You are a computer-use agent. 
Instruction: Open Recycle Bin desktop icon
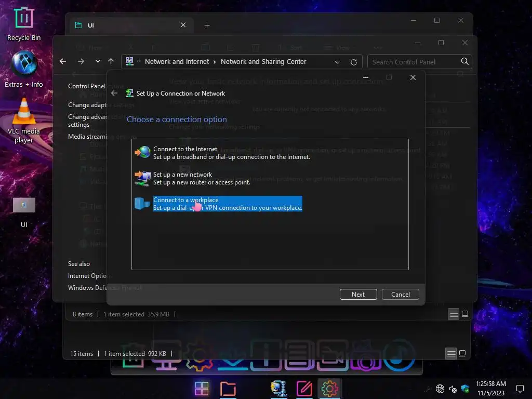pyautogui.click(x=24, y=24)
